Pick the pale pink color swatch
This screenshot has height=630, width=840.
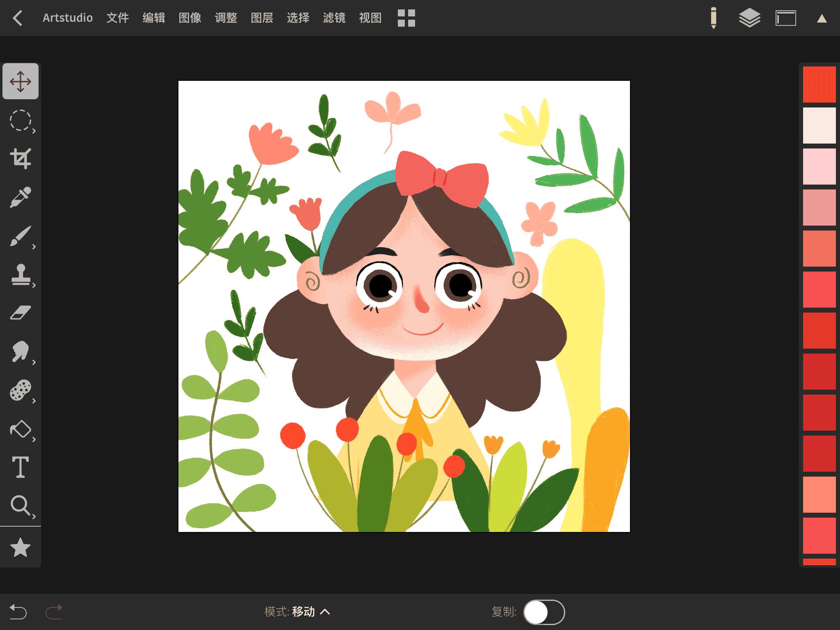[819, 167]
